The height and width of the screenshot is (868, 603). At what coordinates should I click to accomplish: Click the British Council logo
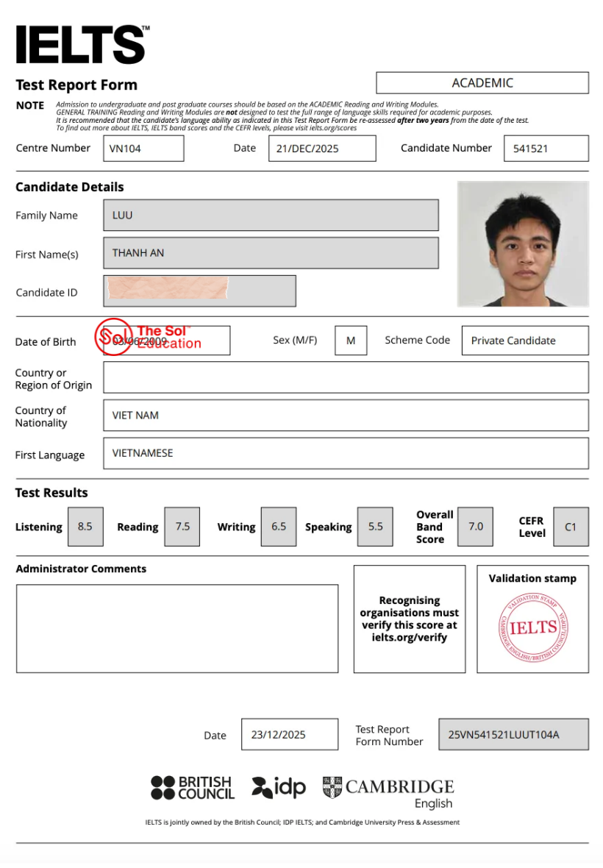tap(193, 788)
